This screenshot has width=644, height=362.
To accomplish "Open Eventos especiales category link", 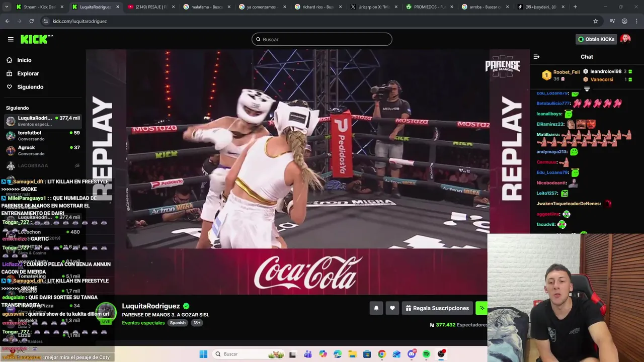I will point(143,323).
